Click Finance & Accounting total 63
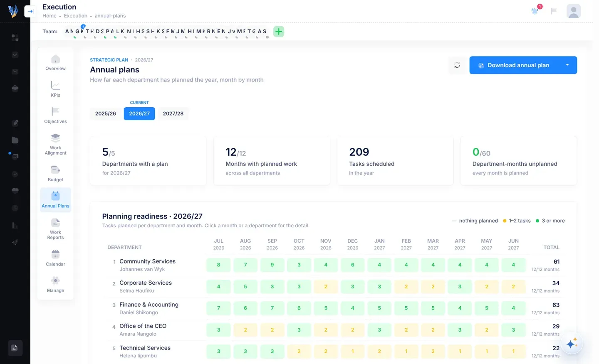 (556, 305)
